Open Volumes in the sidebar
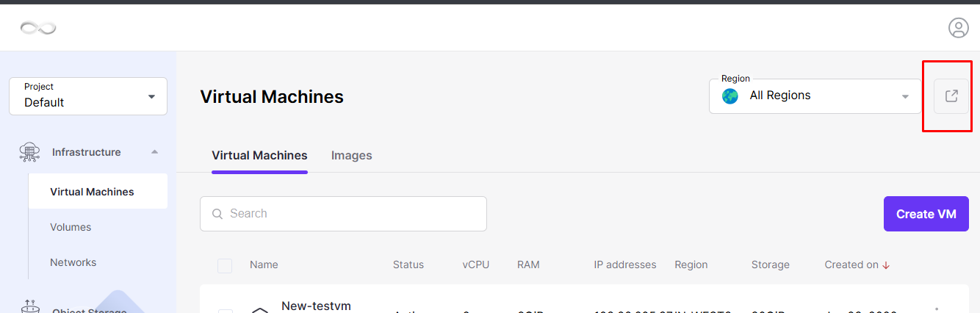The width and height of the screenshot is (980, 313). click(71, 227)
